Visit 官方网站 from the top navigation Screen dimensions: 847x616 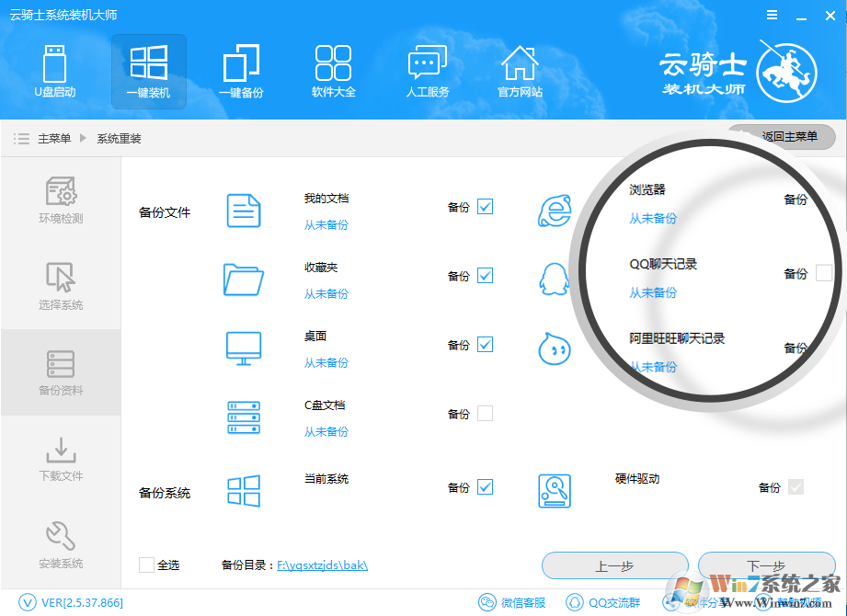pos(520,72)
